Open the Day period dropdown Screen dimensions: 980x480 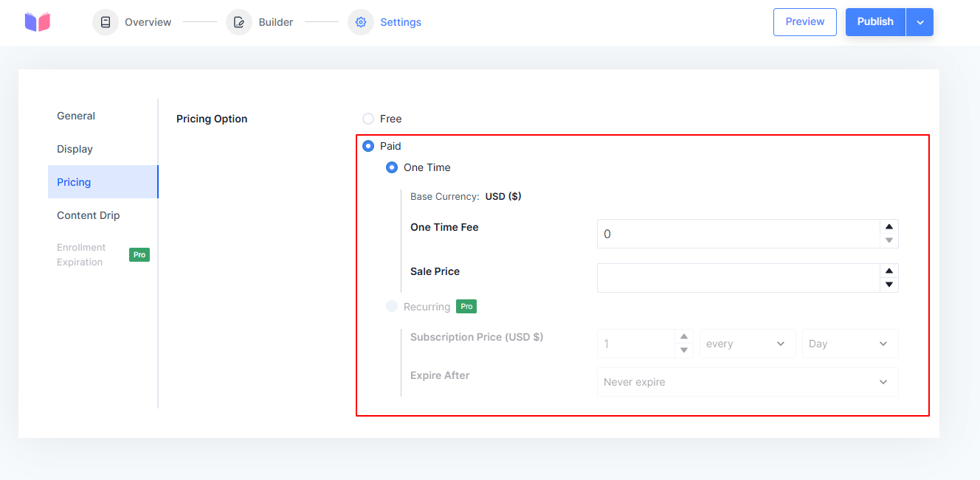[850, 344]
